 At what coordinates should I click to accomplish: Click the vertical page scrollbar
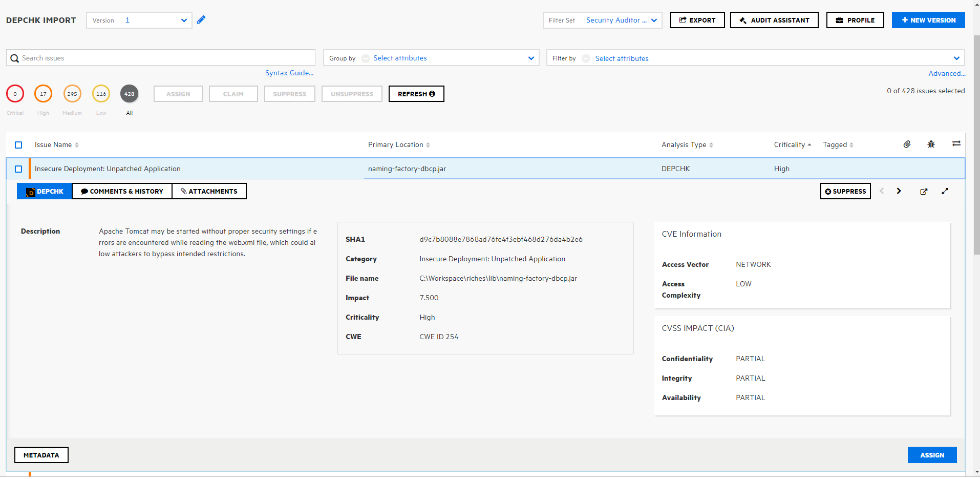(x=976, y=145)
